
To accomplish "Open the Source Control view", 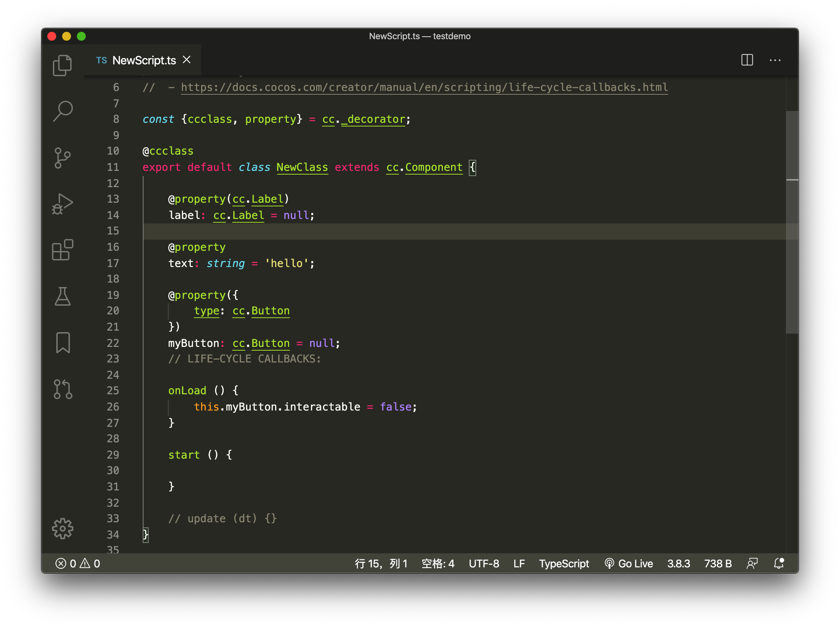I will [x=62, y=158].
